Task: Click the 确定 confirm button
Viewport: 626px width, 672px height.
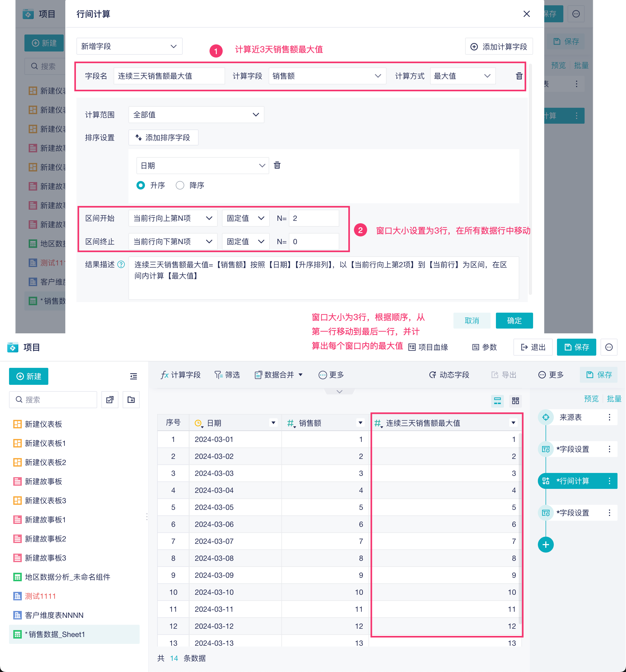Action: tap(514, 320)
